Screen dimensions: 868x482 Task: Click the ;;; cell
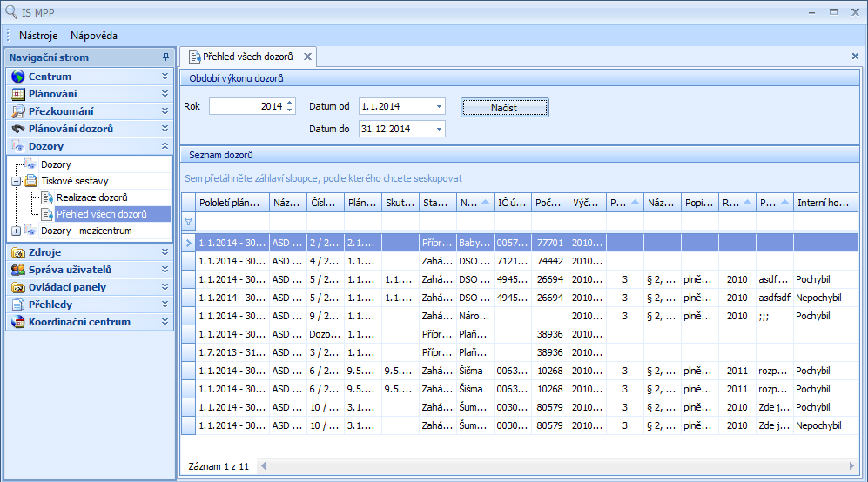(775, 316)
